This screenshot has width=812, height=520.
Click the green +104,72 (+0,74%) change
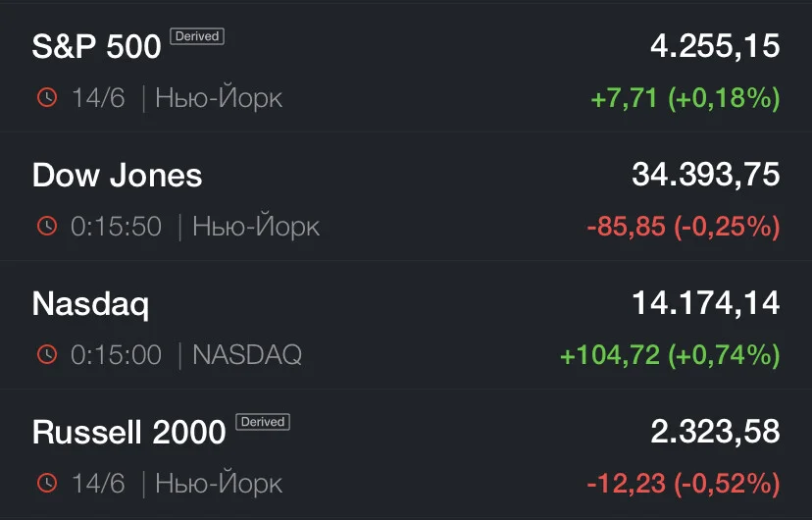point(670,355)
